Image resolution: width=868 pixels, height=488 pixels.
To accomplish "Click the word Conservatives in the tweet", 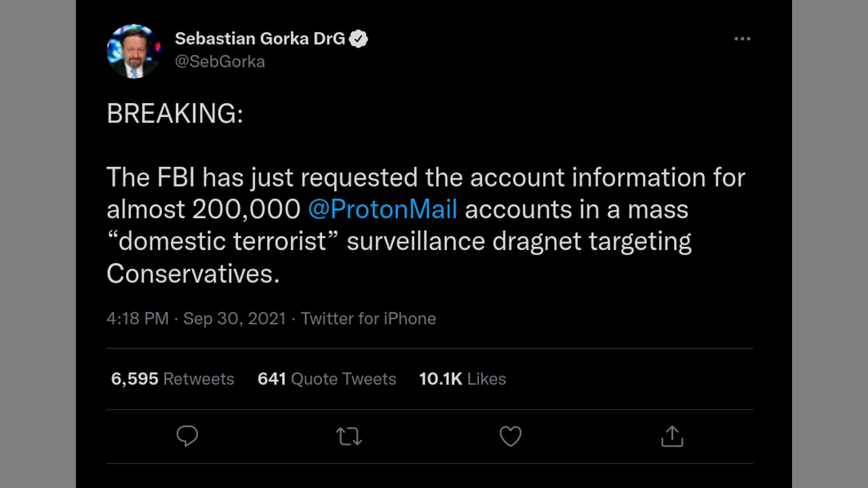I will (x=193, y=273).
